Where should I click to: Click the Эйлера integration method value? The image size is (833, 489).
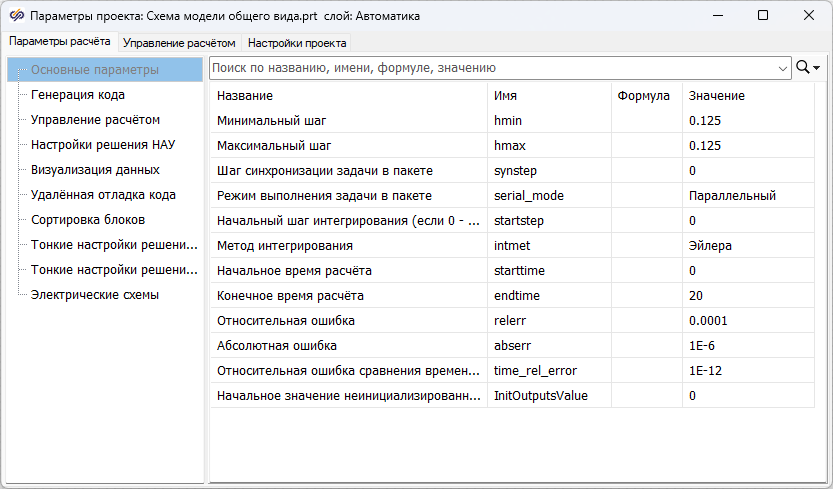pyautogui.click(x=710, y=246)
